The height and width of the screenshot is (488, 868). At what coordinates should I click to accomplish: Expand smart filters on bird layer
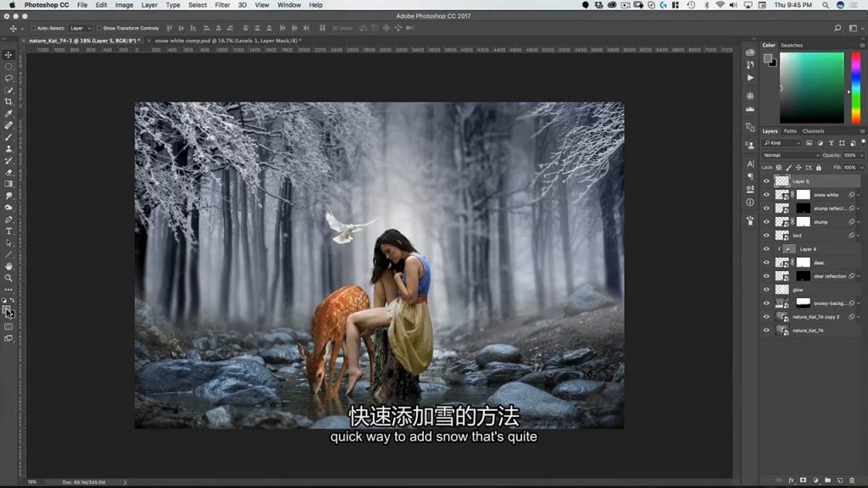pyautogui.click(x=859, y=236)
